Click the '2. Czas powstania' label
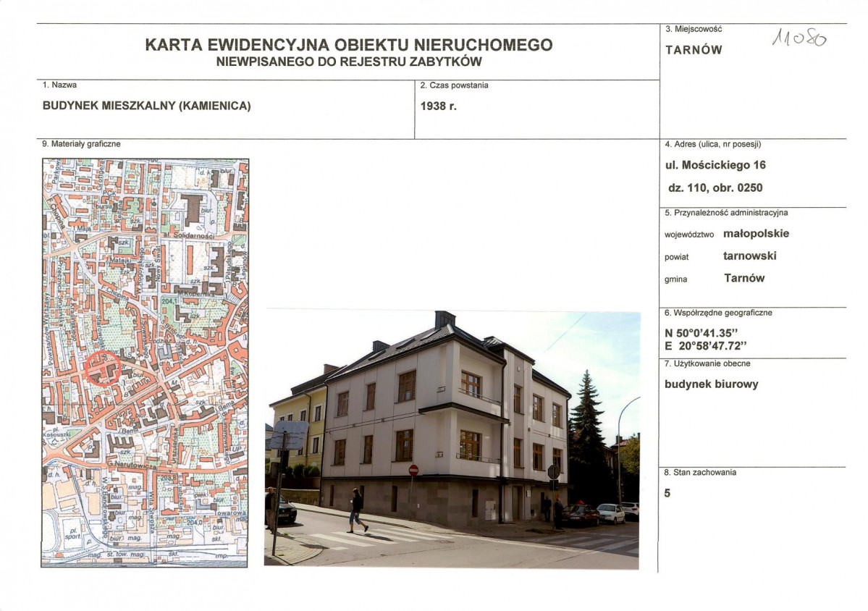 pos(454,85)
